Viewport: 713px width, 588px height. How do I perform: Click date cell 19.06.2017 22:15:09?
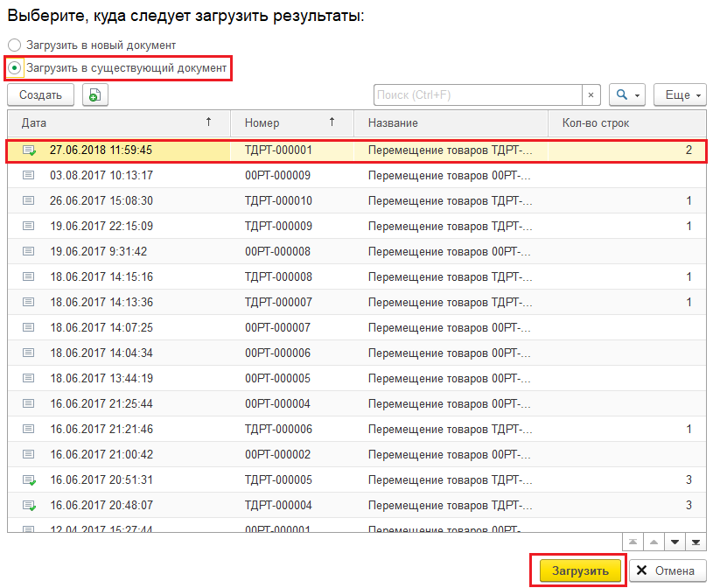(x=101, y=226)
